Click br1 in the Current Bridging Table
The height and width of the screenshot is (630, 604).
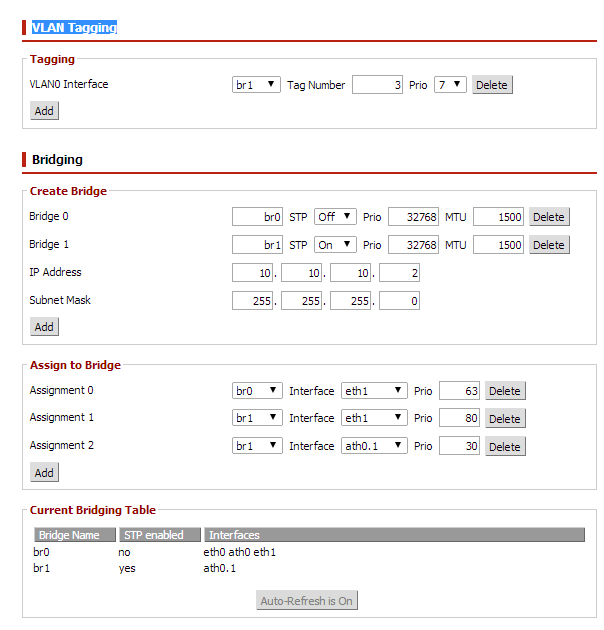tap(41, 568)
